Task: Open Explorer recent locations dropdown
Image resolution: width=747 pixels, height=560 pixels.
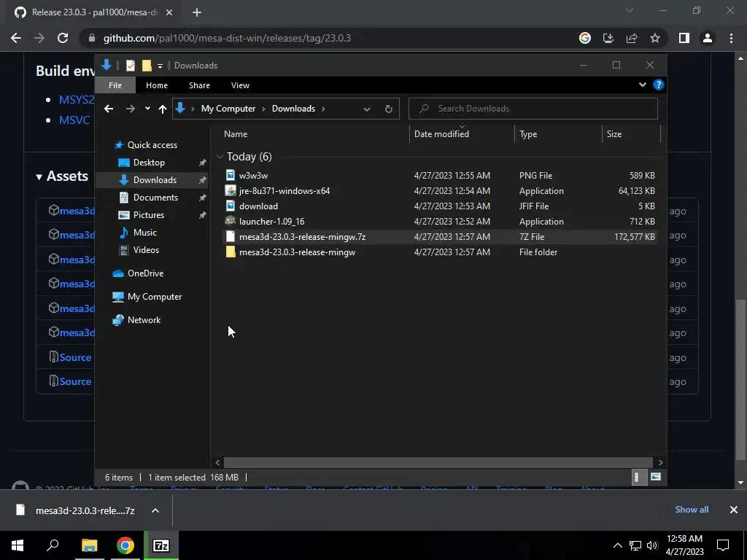Action: point(147,109)
